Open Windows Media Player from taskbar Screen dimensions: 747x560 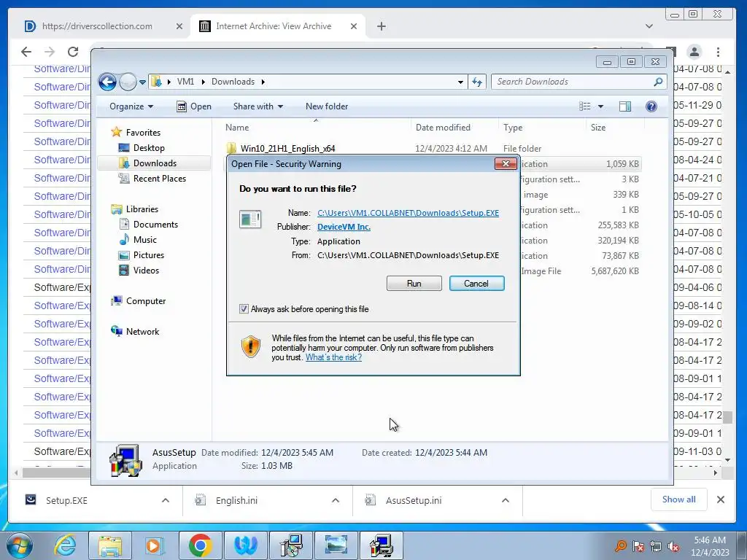[155, 545]
